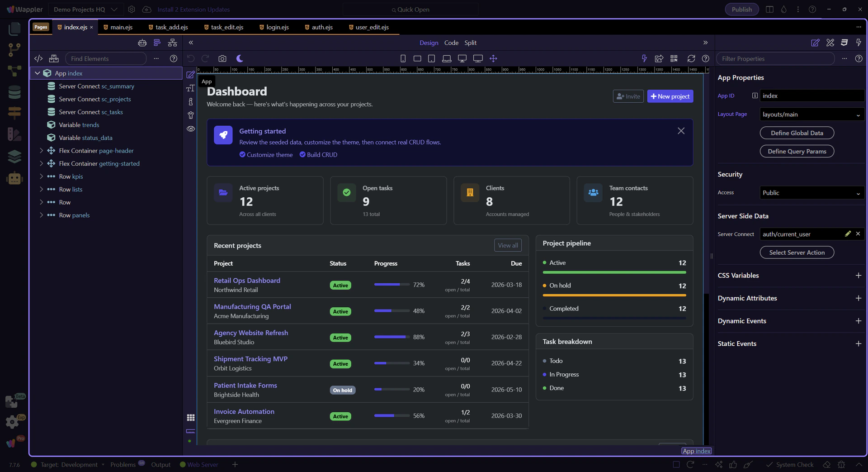Switch to Code view

tap(451, 43)
